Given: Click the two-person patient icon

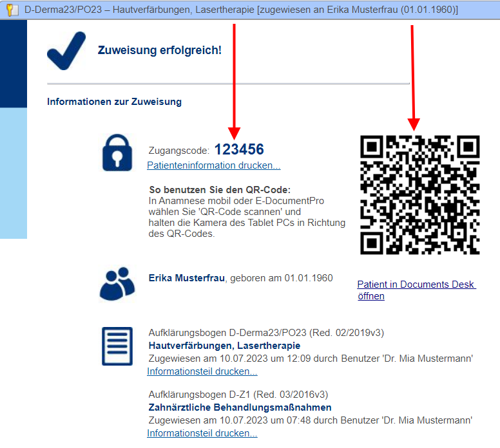Looking at the screenshot, I should (x=117, y=284).
